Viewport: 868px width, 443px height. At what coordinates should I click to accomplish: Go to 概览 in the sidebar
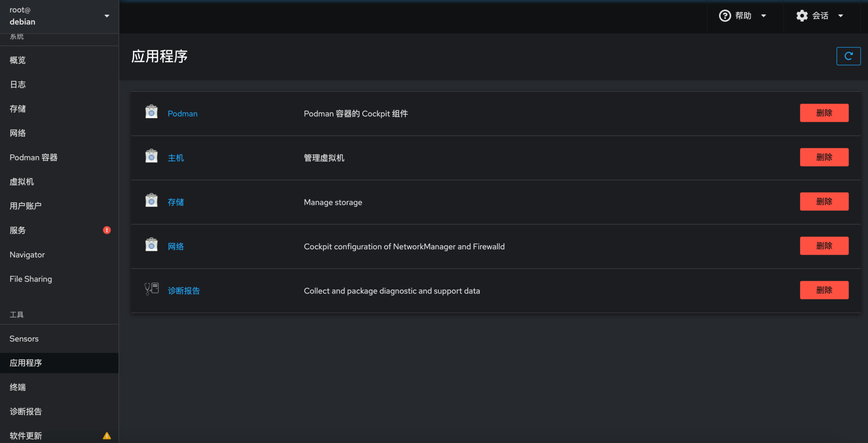click(18, 60)
